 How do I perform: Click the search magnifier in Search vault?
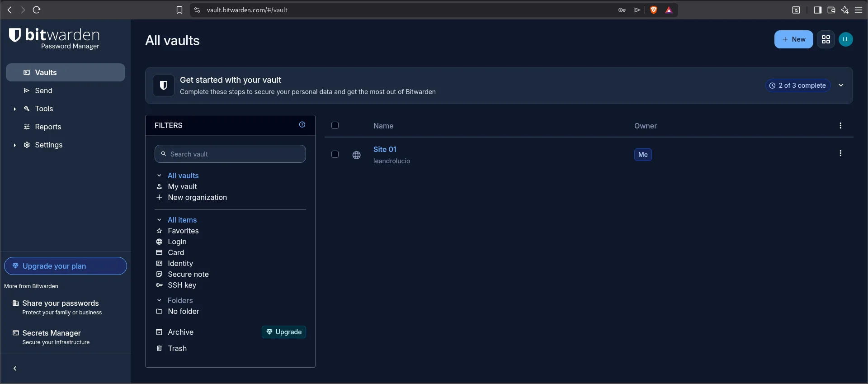(164, 154)
